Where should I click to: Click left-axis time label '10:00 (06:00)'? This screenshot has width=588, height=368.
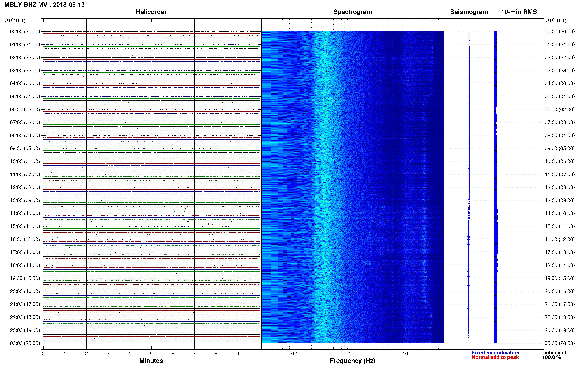click(25, 161)
